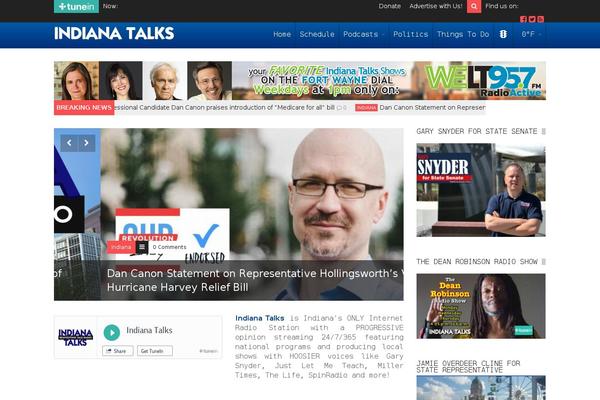This screenshot has width=600, height=400.
Task: Click the small tunein label in player corner
Action: 208,351
